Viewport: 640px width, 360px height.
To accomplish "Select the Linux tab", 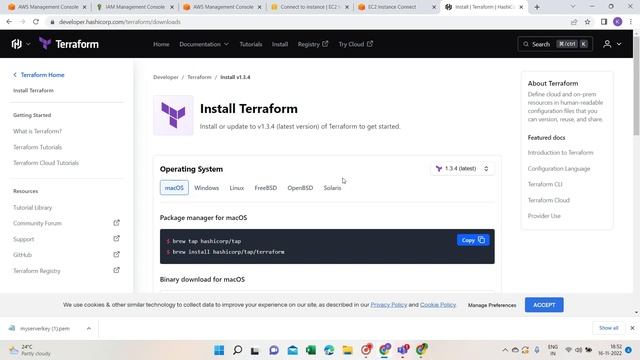I will [x=237, y=188].
